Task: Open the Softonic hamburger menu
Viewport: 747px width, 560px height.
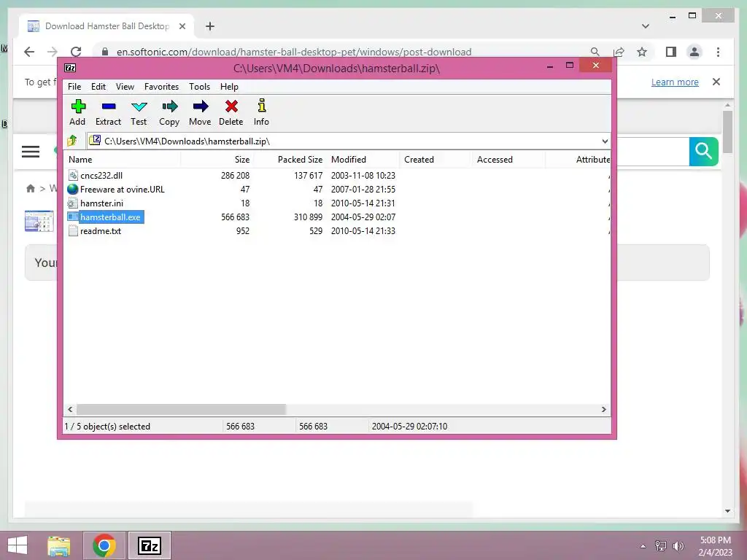Action: tap(31, 152)
